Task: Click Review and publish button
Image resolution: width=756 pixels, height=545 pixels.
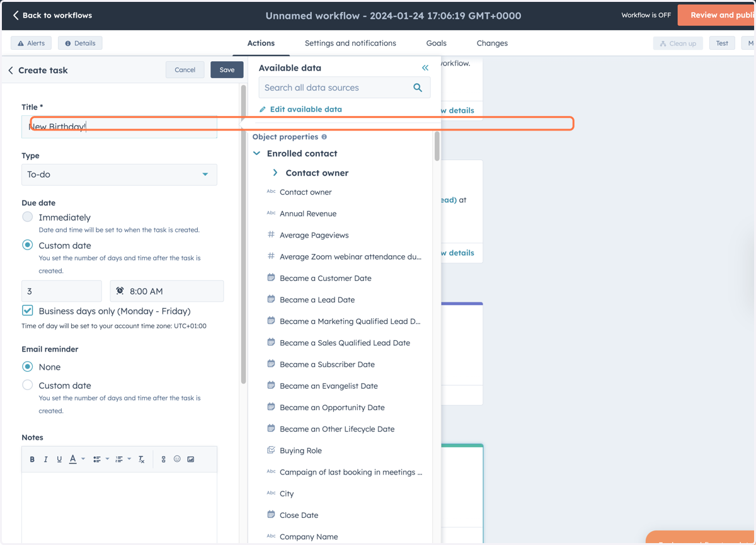Action: click(x=717, y=15)
